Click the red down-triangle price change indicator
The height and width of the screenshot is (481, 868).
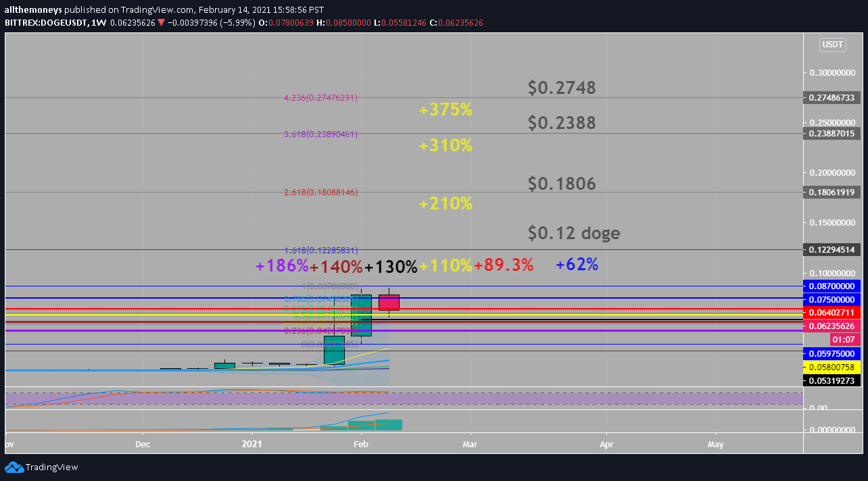(161, 22)
